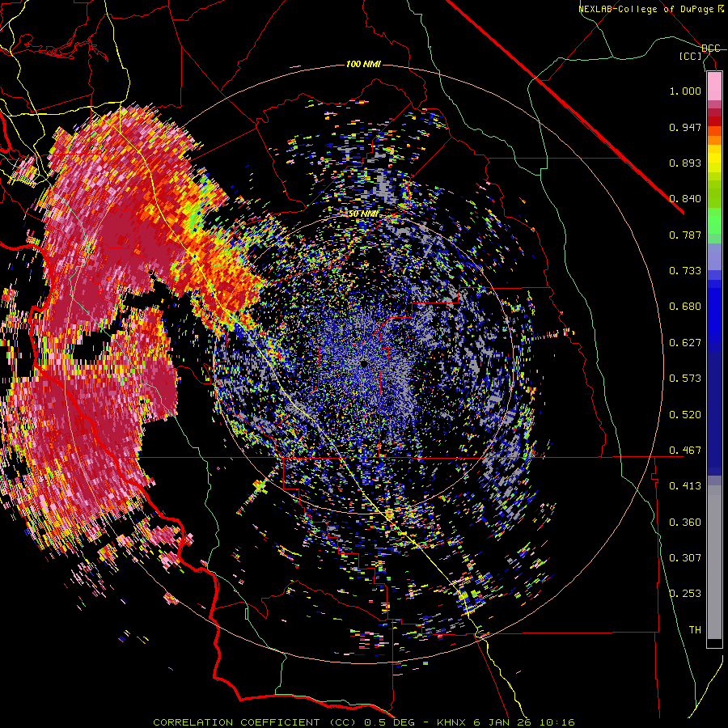Click the 0.840 scale value
Viewport: 728px width, 728px height.
[685, 199]
